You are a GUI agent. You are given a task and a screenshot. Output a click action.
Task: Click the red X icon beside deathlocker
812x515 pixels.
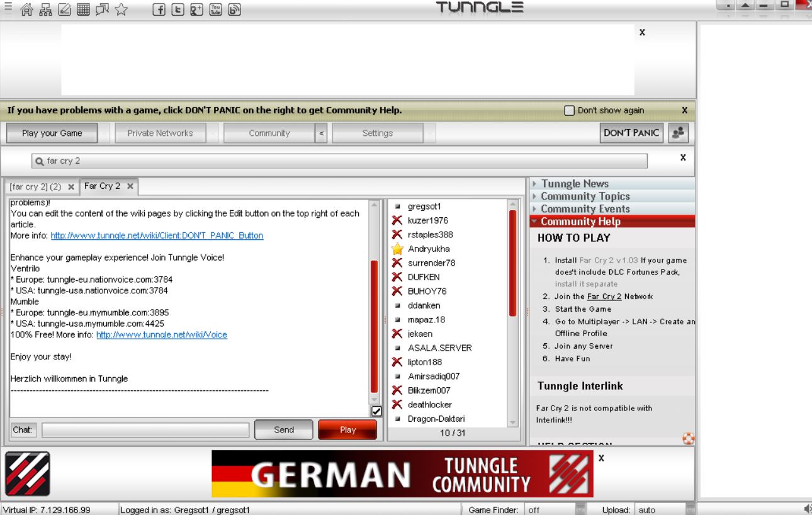pyautogui.click(x=397, y=404)
